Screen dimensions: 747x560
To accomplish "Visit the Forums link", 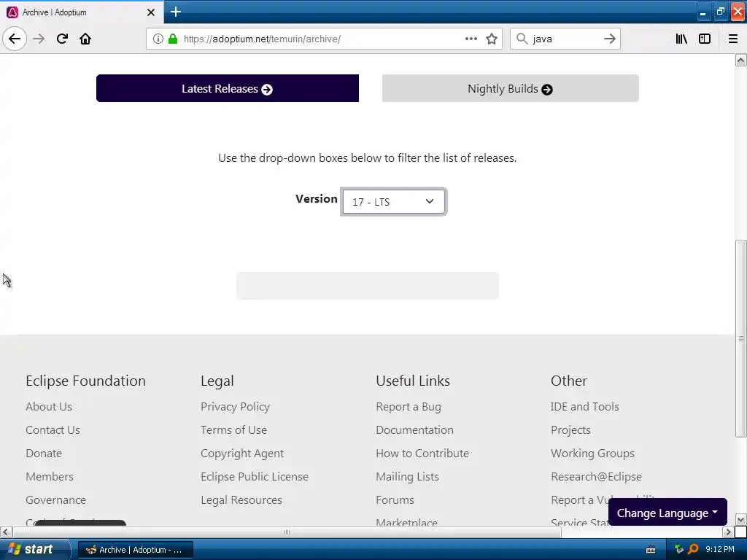I will tap(395, 500).
